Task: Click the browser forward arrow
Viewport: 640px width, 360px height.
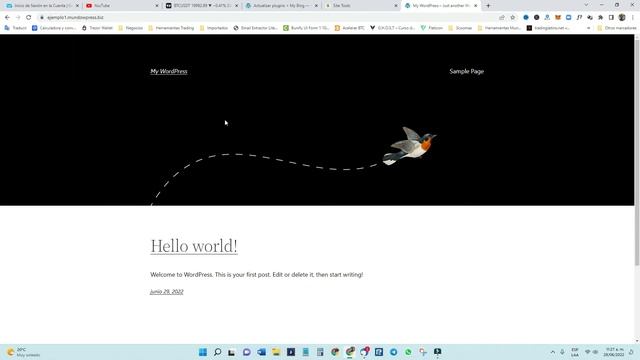Action: click(18, 18)
